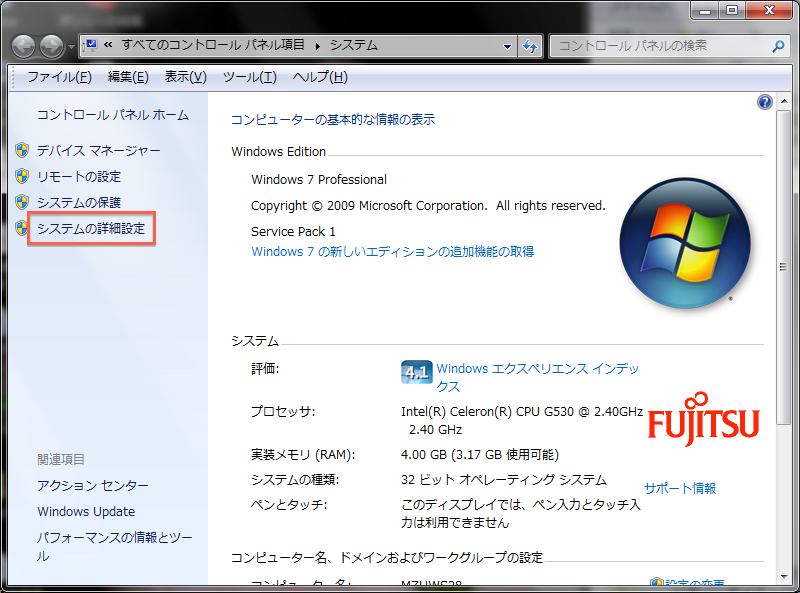This screenshot has height=593, width=800.
Task: Click the Windows 7 Professional text
Action: (x=319, y=180)
